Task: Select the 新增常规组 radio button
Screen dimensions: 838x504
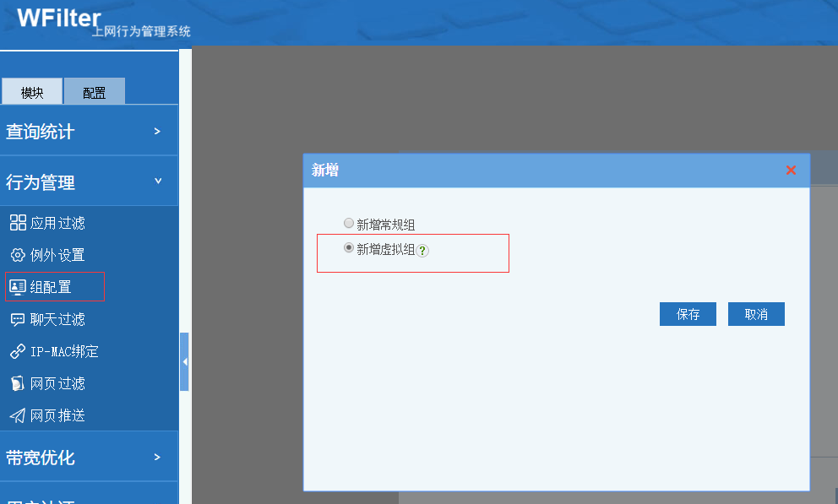Action: [349, 224]
